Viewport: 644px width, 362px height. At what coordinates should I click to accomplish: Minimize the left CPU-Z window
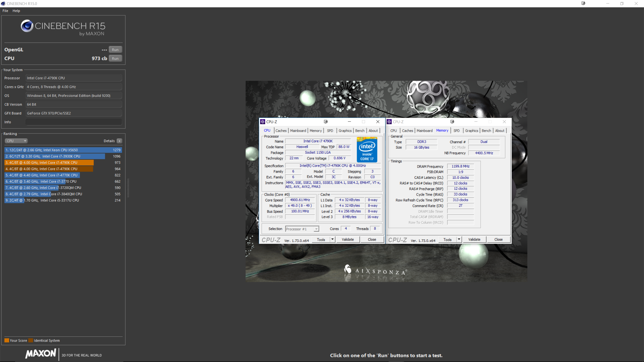pos(349,122)
